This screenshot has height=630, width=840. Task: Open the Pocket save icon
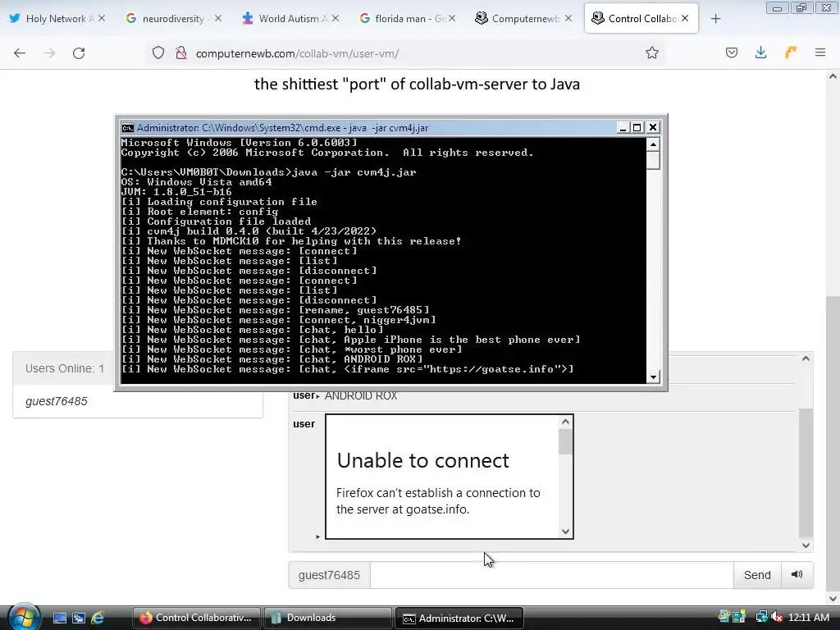[731, 53]
